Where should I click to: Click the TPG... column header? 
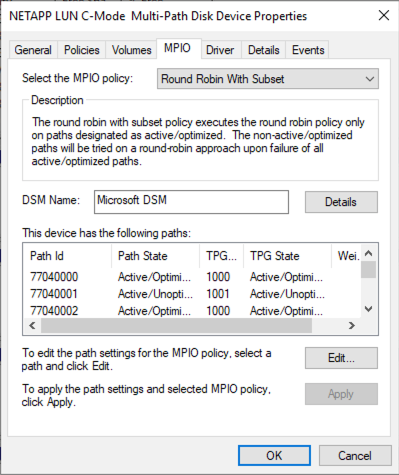222,256
